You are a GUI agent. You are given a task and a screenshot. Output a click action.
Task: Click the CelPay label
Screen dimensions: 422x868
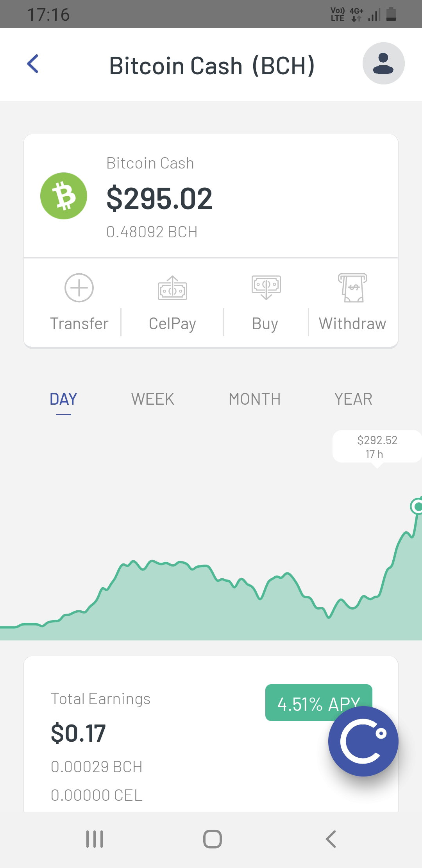click(x=172, y=324)
